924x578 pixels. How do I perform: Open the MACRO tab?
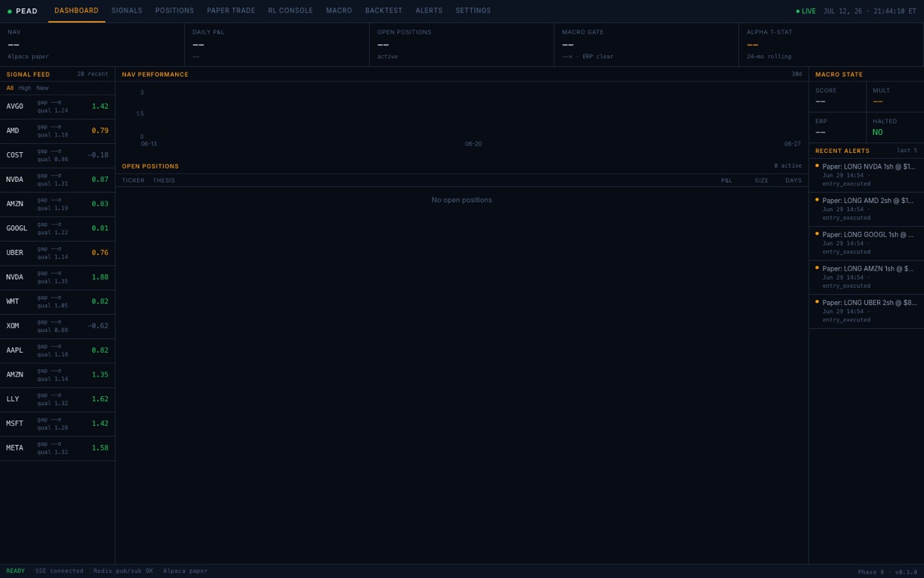(339, 11)
